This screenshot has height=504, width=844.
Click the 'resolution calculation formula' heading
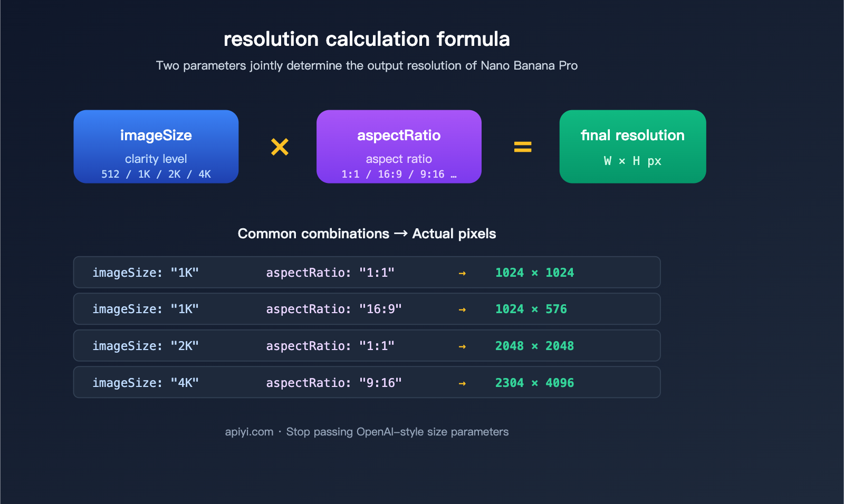pos(367,39)
